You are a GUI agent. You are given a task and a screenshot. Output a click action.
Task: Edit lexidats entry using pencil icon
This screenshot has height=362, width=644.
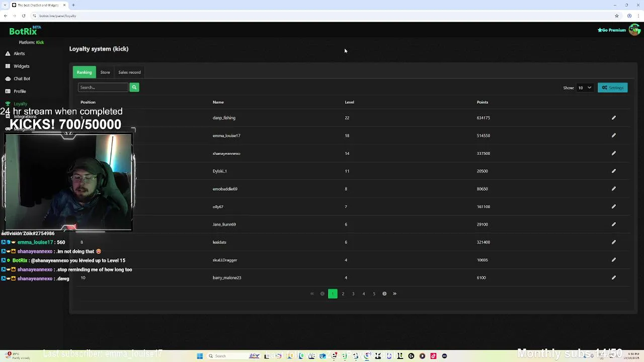613,242
